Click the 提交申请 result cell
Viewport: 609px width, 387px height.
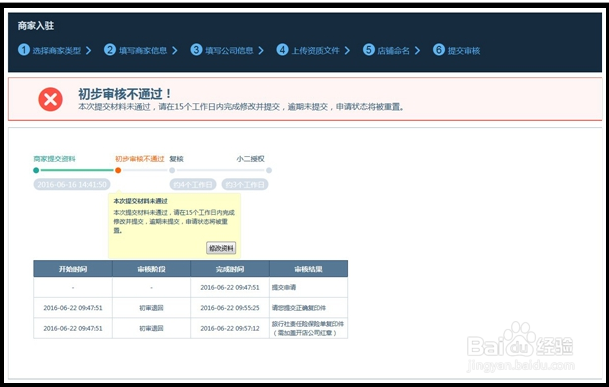(308, 288)
